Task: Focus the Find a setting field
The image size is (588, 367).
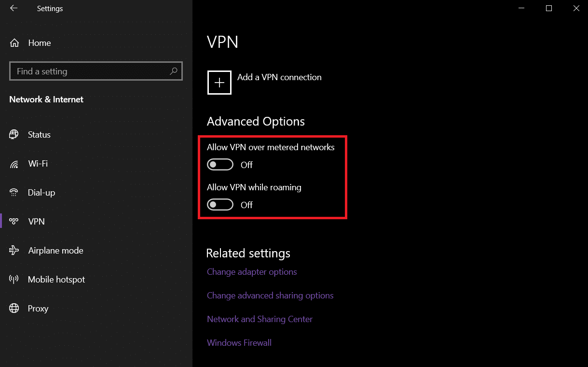Action: [x=89, y=71]
